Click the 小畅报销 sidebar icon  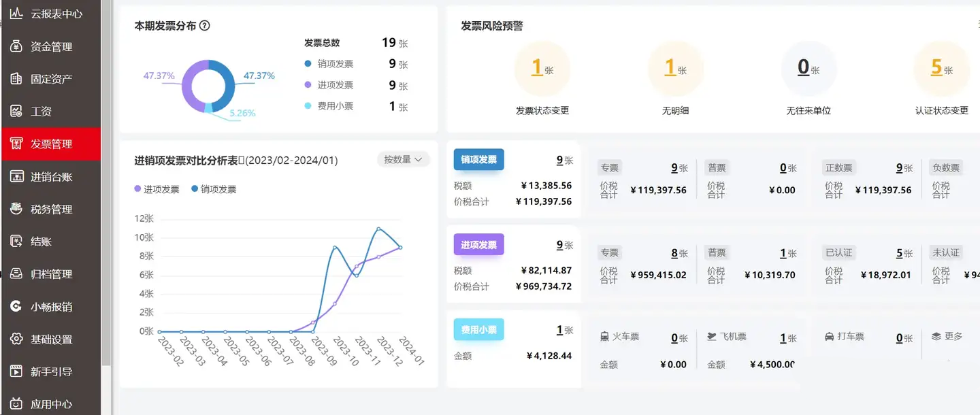[x=16, y=307]
